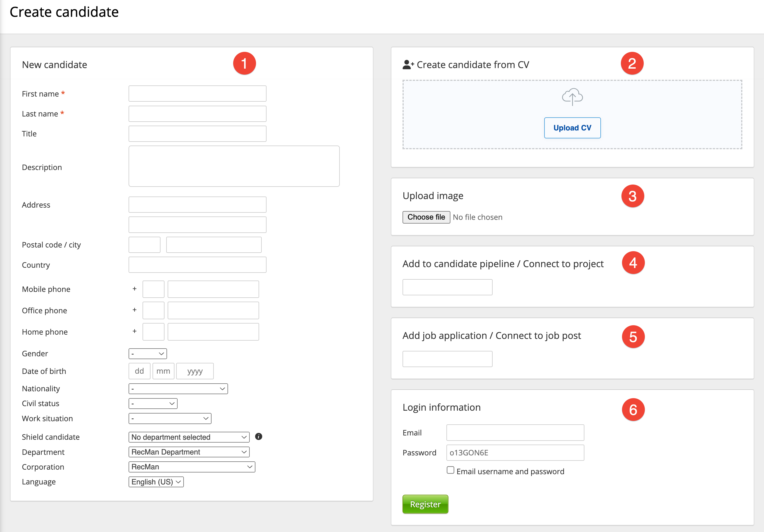The width and height of the screenshot is (764, 532).
Task: Focus the First name input field
Action: 197,94
